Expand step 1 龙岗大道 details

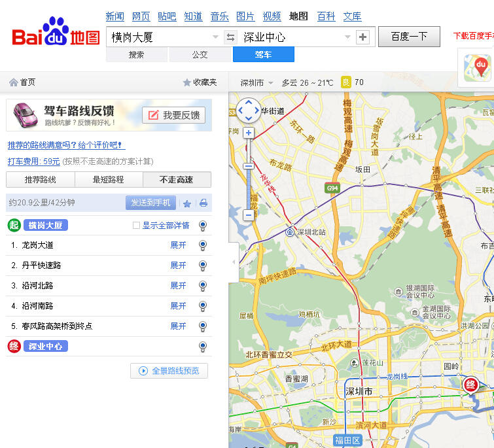click(x=179, y=245)
